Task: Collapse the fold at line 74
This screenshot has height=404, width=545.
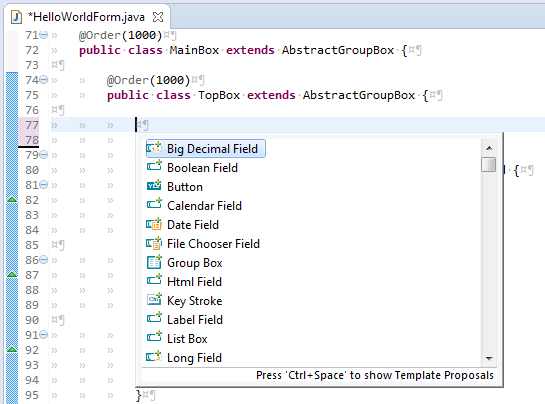Action: tap(43, 80)
